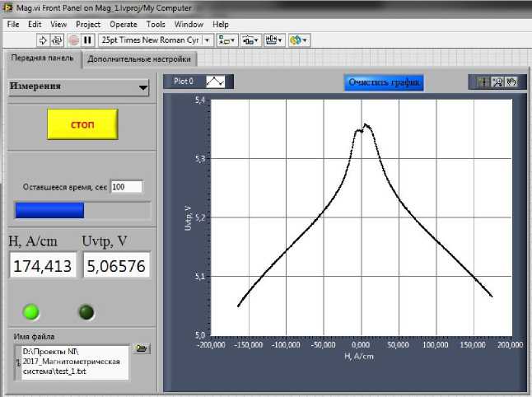Open the Operate menu
This screenshot has width=532, height=397.
[124, 25]
